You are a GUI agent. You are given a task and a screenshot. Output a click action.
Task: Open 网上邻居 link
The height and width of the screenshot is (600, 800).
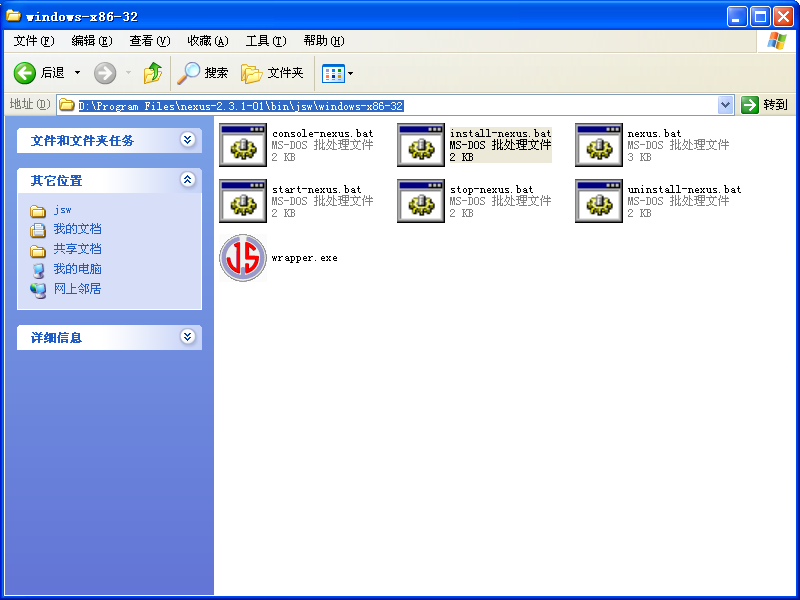click(78, 289)
